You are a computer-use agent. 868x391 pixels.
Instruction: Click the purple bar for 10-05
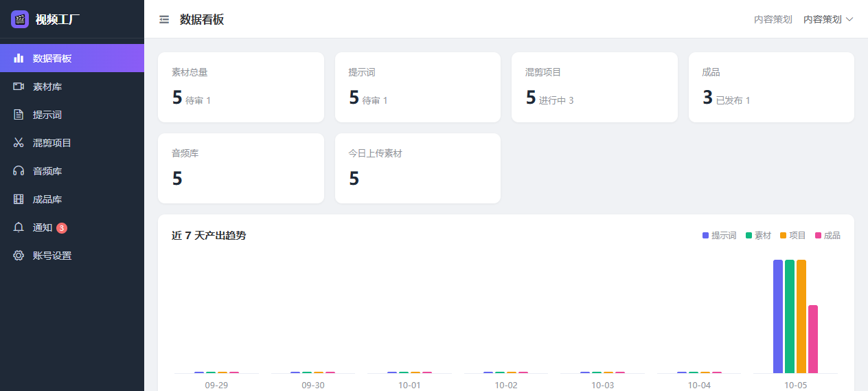(778, 316)
